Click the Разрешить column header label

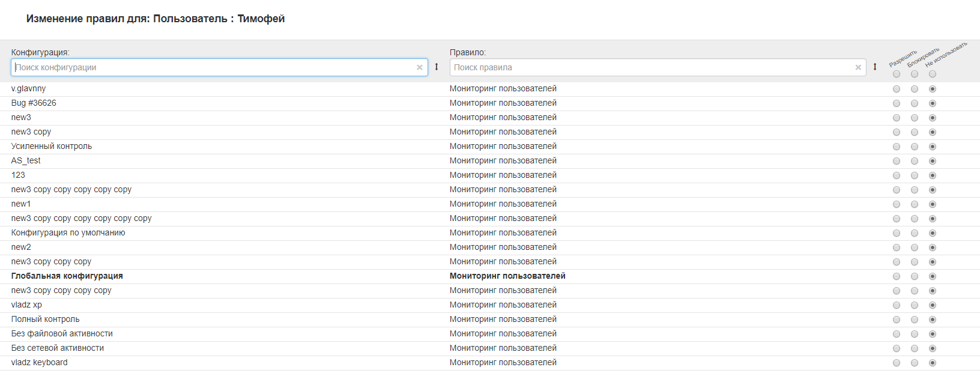pyautogui.click(x=903, y=58)
